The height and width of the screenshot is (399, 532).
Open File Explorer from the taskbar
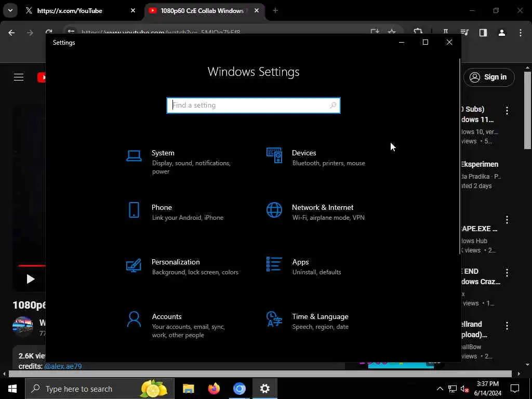(x=188, y=389)
